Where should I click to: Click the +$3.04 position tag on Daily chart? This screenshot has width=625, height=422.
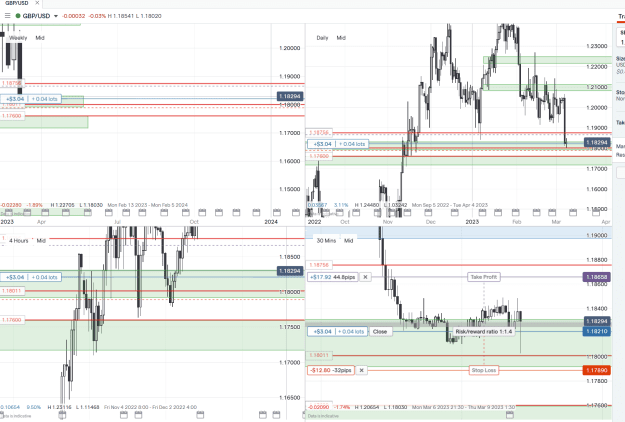(x=338, y=144)
